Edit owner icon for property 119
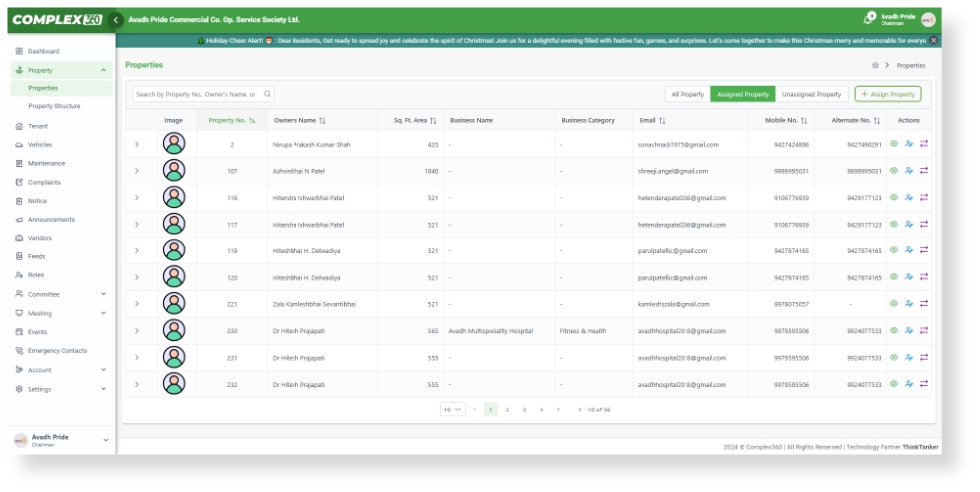The width and height of the screenshot is (980, 492). pos(908,250)
